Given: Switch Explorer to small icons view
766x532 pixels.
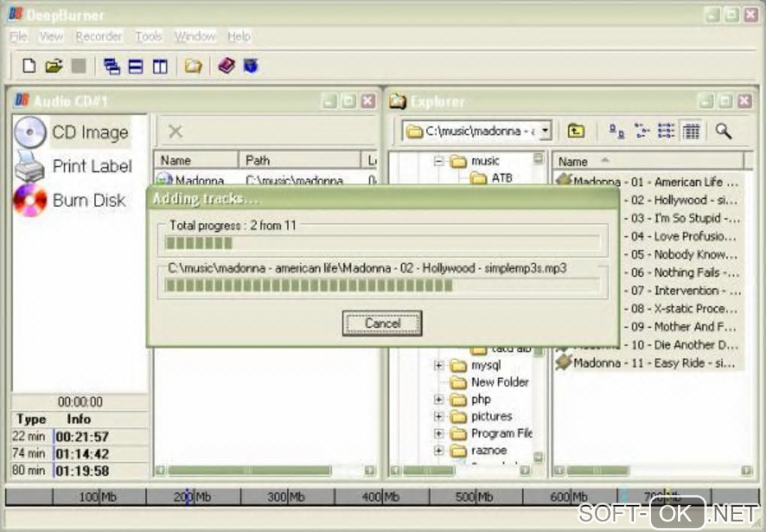Looking at the screenshot, I should coord(641,131).
